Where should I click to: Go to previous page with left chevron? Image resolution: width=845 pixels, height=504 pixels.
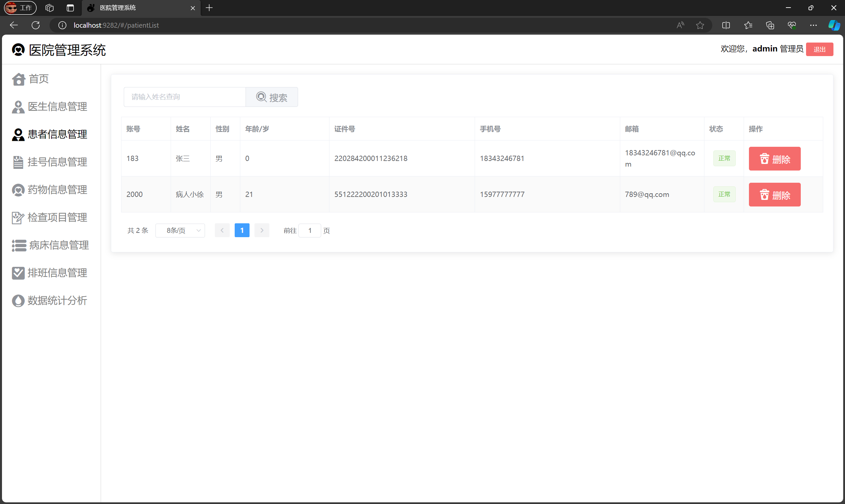(222, 231)
